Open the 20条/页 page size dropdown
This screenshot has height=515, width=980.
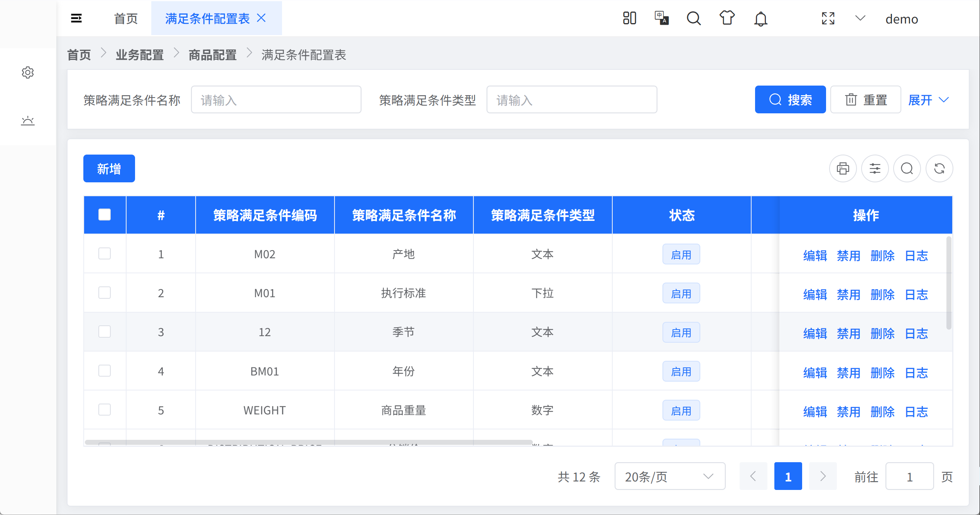pyautogui.click(x=669, y=476)
